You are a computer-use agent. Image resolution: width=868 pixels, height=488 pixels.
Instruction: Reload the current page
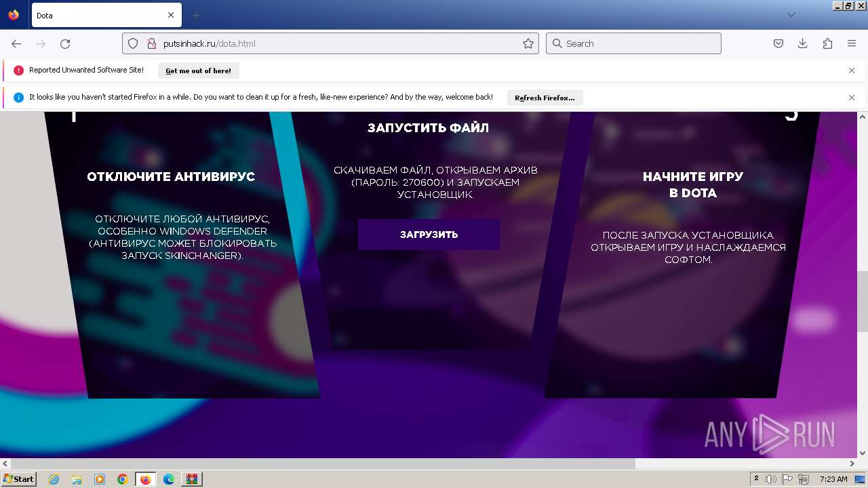tap(65, 43)
